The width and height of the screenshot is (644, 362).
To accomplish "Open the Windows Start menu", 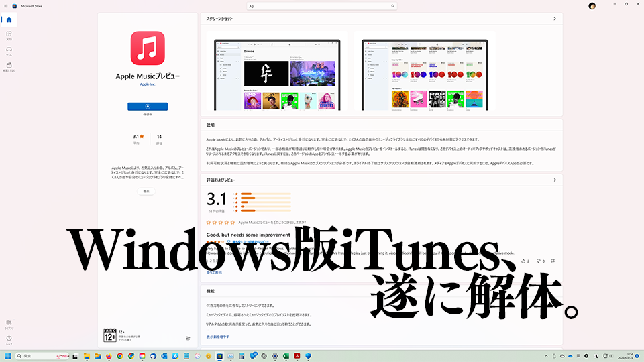I will click(x=8, y=356).
